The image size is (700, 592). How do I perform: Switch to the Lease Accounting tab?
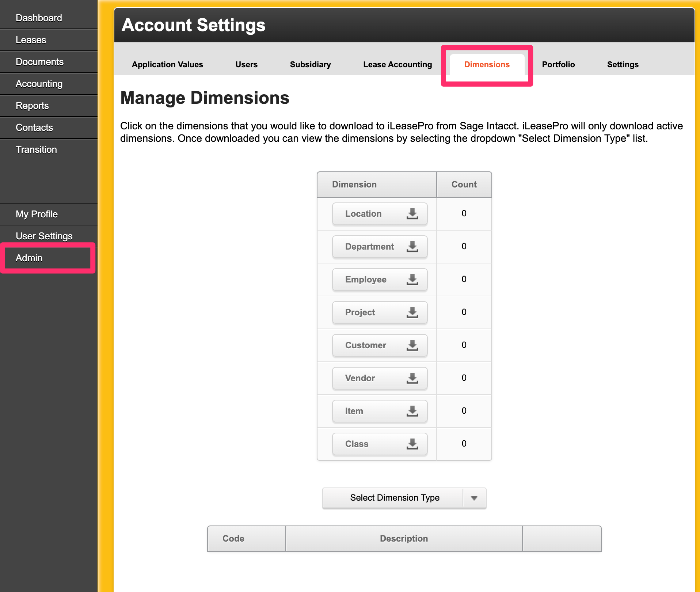coord(397,65)
